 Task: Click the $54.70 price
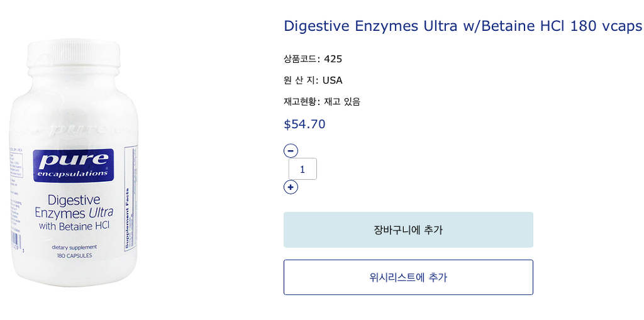(304, 124)
